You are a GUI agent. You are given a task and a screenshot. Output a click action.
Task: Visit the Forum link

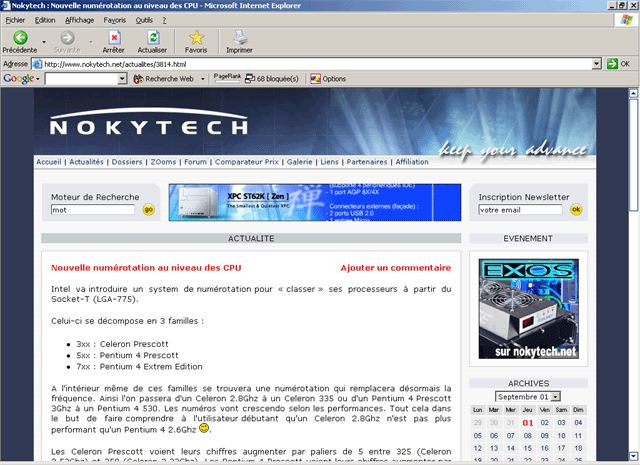[x=196, y=162]
